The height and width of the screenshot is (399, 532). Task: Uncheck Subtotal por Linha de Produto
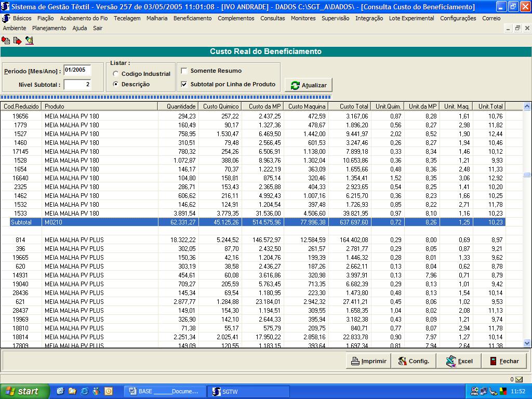(x=184, y=84)
